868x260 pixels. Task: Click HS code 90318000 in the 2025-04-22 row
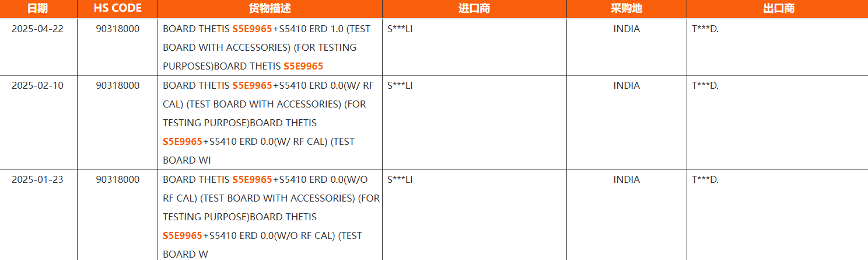pos(118,29)
